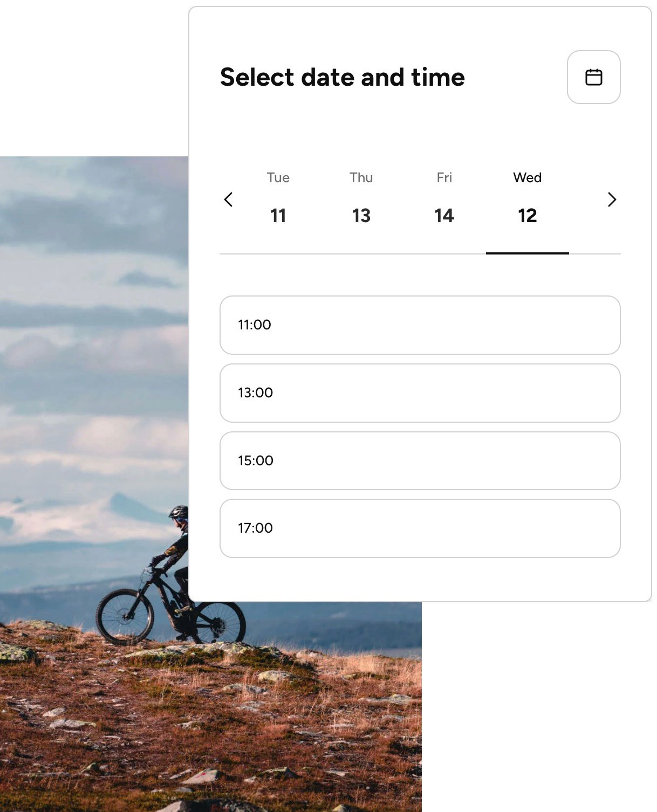Choose the 15:00 time slot

pos(420,461)
